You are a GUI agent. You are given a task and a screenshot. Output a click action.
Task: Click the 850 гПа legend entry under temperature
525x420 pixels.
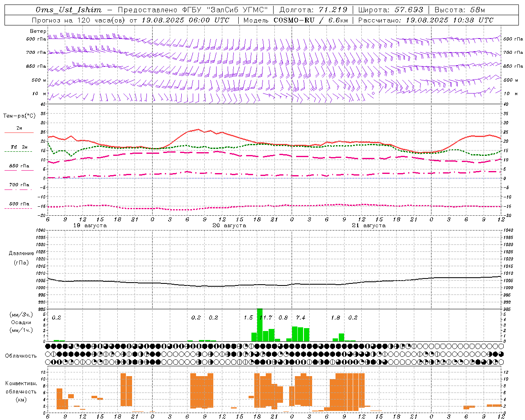(x=19, y=166)
